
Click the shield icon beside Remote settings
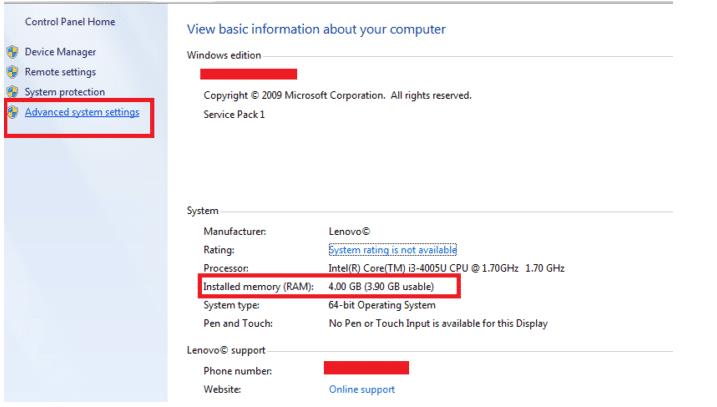coord(13,72)
